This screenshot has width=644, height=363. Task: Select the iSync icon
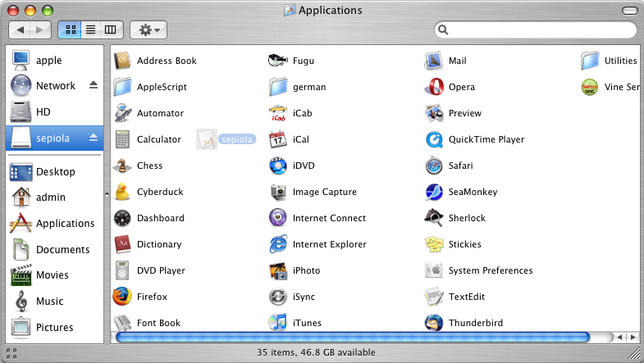(x=278, y=297)
